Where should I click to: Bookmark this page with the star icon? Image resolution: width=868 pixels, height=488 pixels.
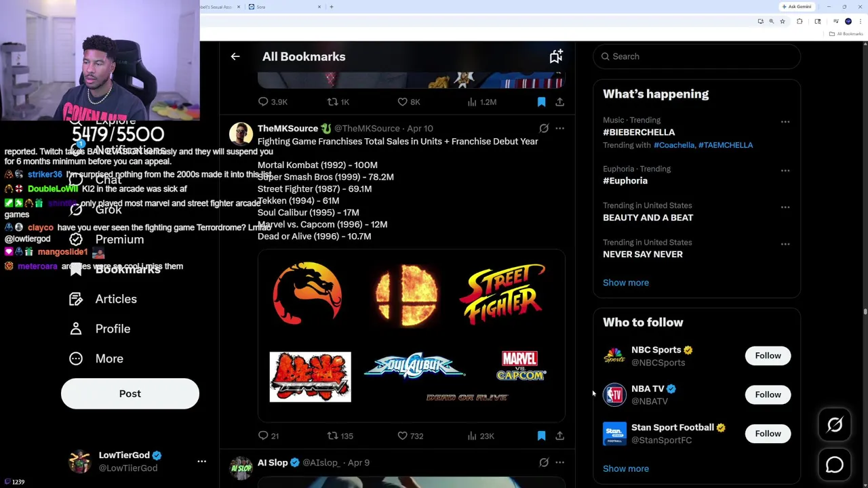(783, 22)
